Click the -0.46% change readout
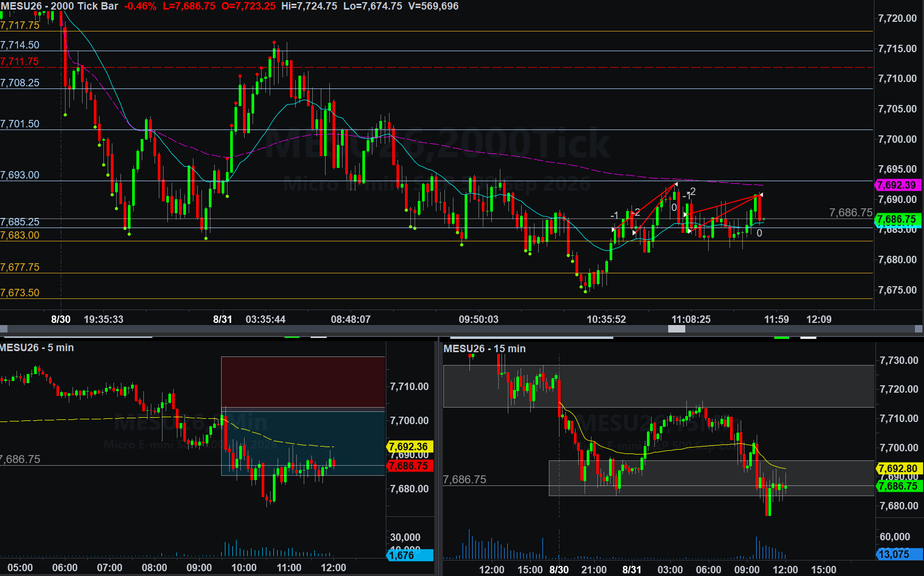Image resolution: width=924 pixels, height=576 pixels. 141,6
